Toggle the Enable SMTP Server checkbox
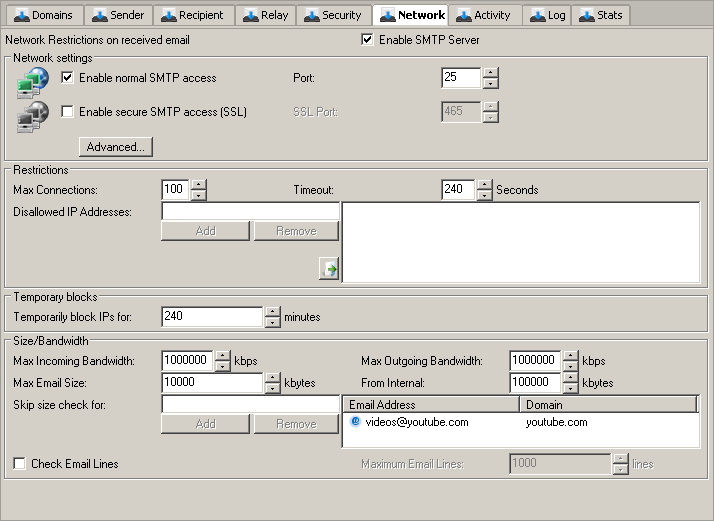The image size is (714, 521). point(367,40)
